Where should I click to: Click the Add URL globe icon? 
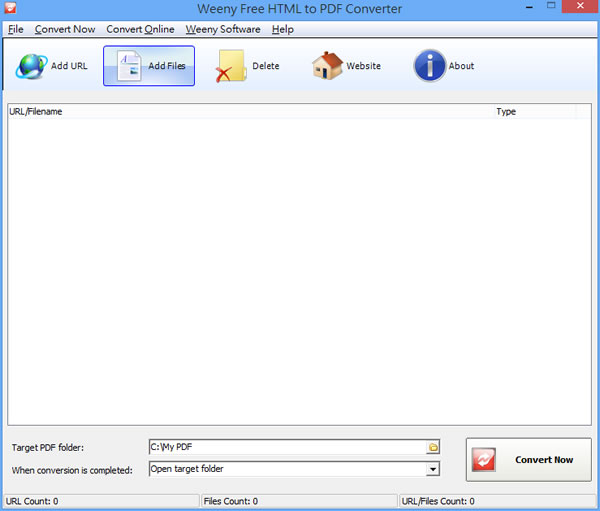(x=30, y=66)
